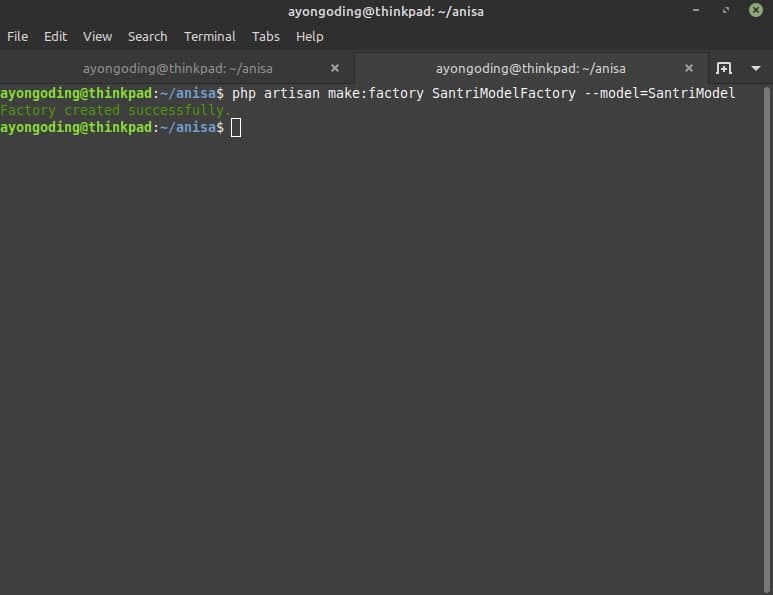Click 'SantriModelFactory' in the command line

click(x=503, y=93)
